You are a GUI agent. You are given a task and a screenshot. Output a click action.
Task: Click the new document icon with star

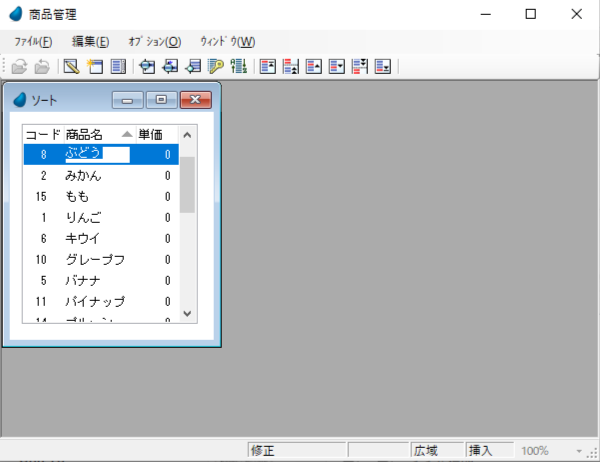pyautogui.click(x=95, y=67)
